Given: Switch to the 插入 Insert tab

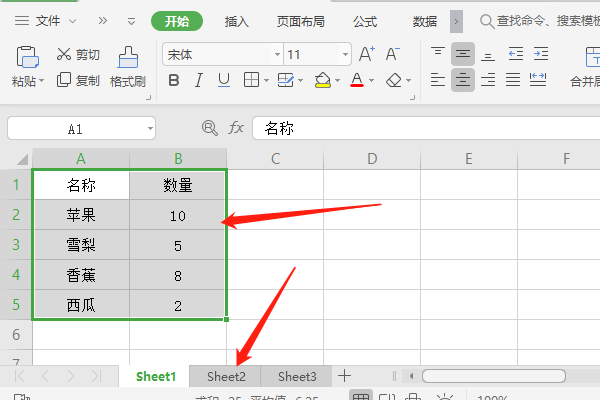Looking at the screenshot, I should pyautogui.click(x=236, y=21).
